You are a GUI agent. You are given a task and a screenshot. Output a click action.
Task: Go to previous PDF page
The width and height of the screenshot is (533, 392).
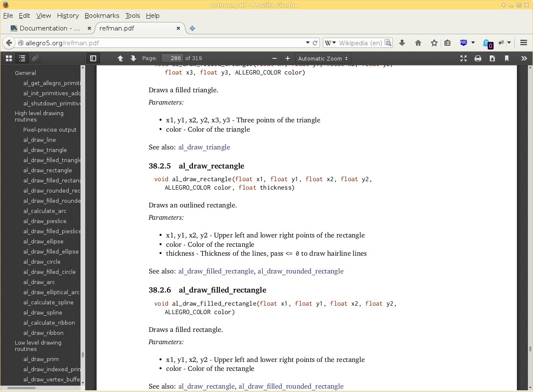click(120, 58)
